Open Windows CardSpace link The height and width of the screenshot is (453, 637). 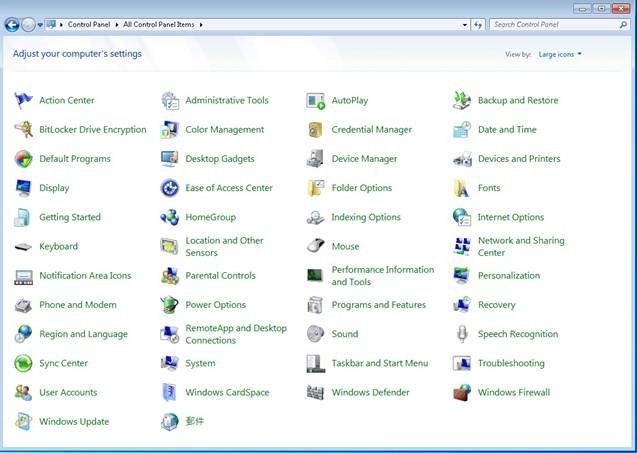click(x=227, y=392)
